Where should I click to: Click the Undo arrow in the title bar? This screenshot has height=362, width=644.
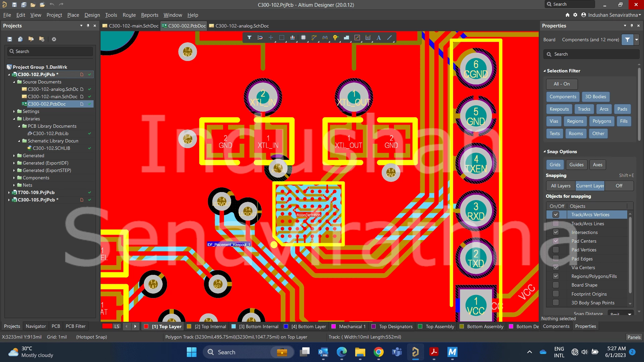[52, 5]
